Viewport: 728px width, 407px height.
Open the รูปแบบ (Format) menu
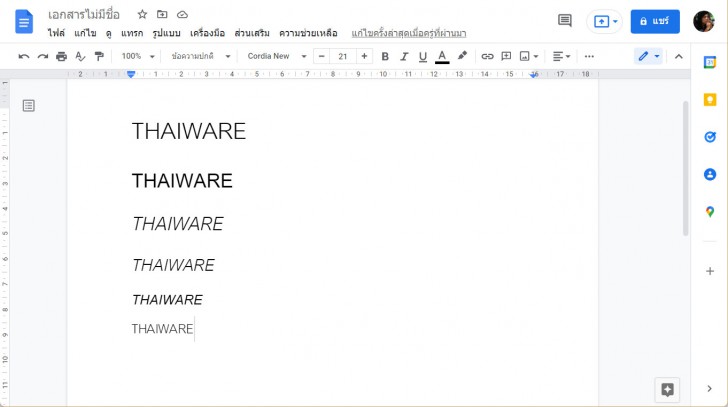tap(166, 33)
